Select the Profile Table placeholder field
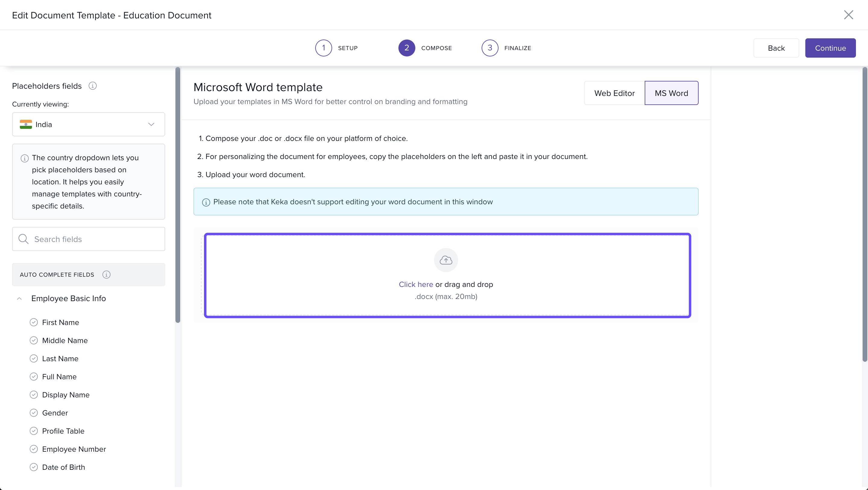868x490 pixels. point(63,431)
